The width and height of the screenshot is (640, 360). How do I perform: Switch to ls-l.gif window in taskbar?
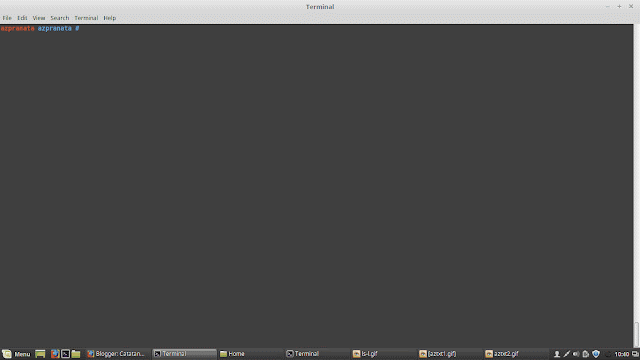pos(383,354)
